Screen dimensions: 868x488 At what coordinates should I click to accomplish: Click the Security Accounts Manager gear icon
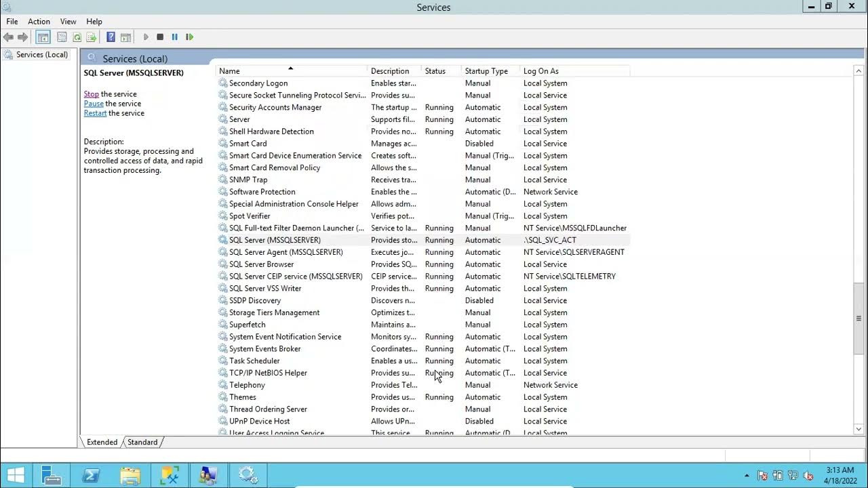(x=222, y=107)
